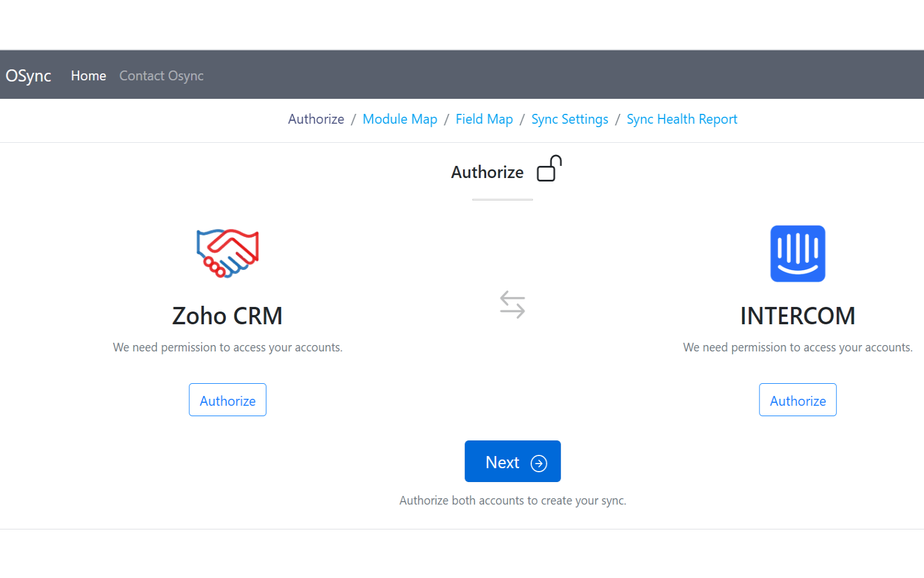The width and height of the screenshot is (924, 578).
Task: Click the 'Authorize both accounts' helper text
Action: pyautogui.click(x=512, y=501)
